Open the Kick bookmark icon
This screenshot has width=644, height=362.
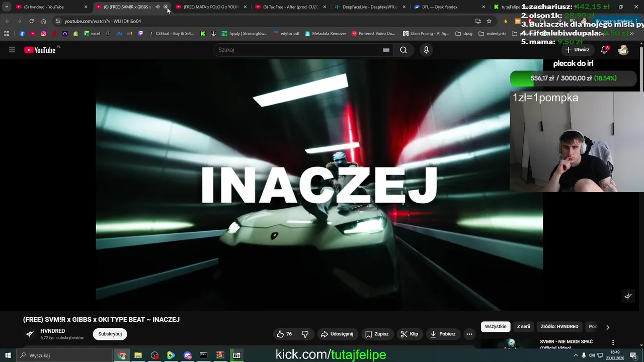203,34
